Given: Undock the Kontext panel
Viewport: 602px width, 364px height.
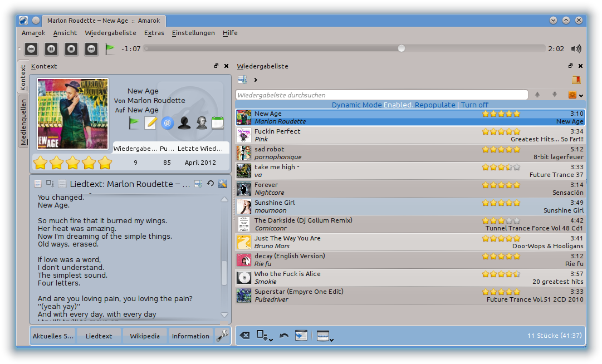Looking at the screenshot, I should tap(217, 66).
